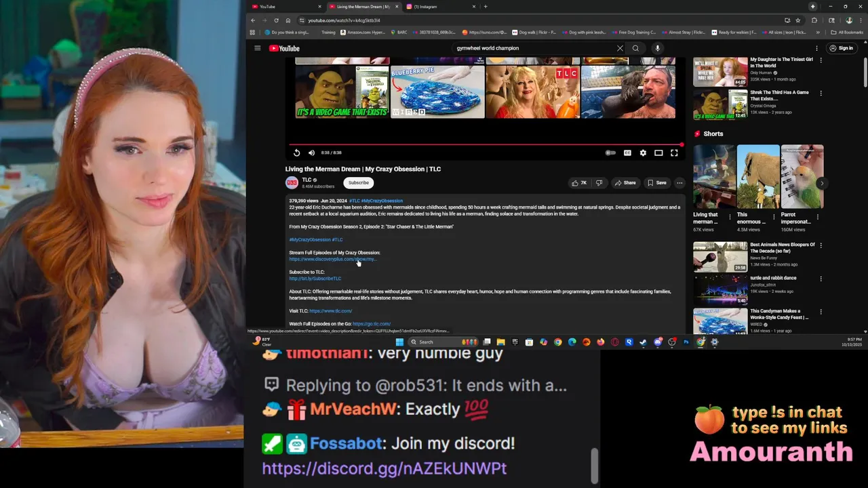The height and width of the screenshot is (488, 868).
Task: Open options for Shrek The Third video
Action: [821, 93]
